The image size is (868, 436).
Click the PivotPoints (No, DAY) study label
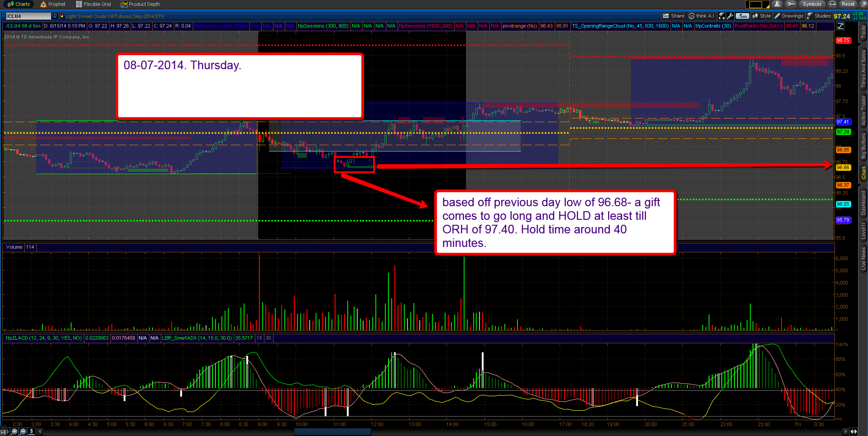[758, 26]
